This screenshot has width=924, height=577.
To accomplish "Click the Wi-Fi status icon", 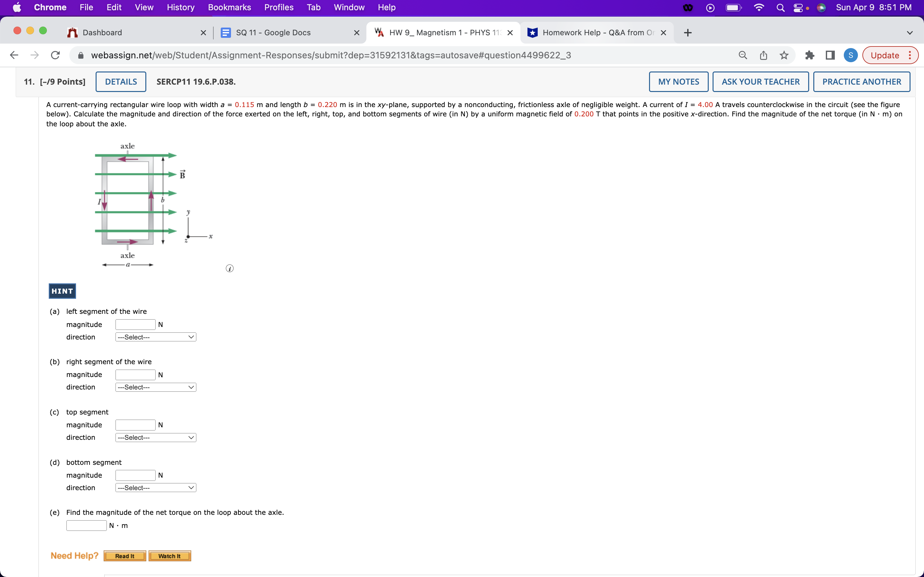I will coord(759,7).
